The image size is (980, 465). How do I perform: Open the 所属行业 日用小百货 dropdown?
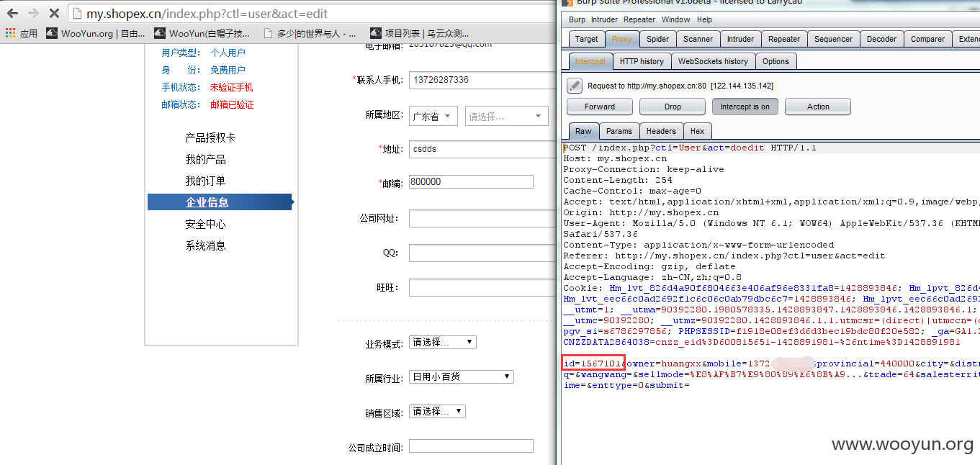[461, 376]
